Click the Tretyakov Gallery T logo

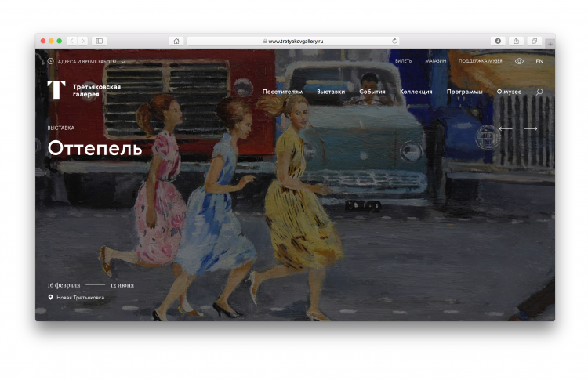pos(56,90)
